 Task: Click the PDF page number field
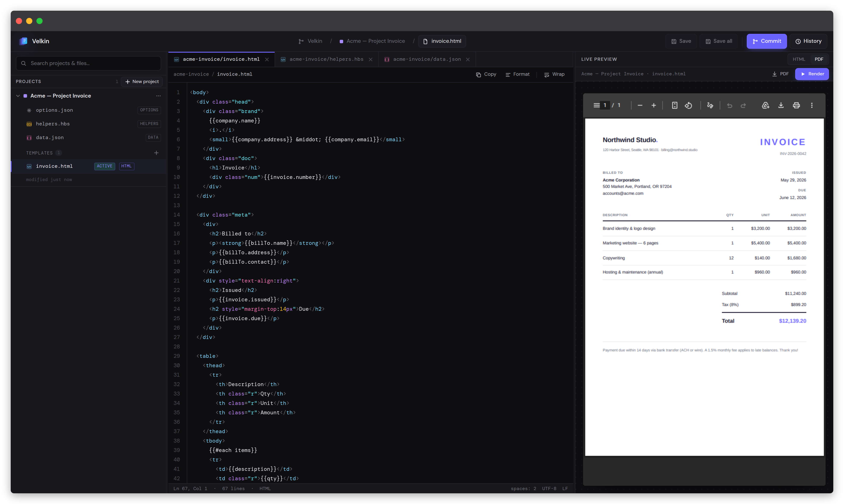[x=605, y=105]
